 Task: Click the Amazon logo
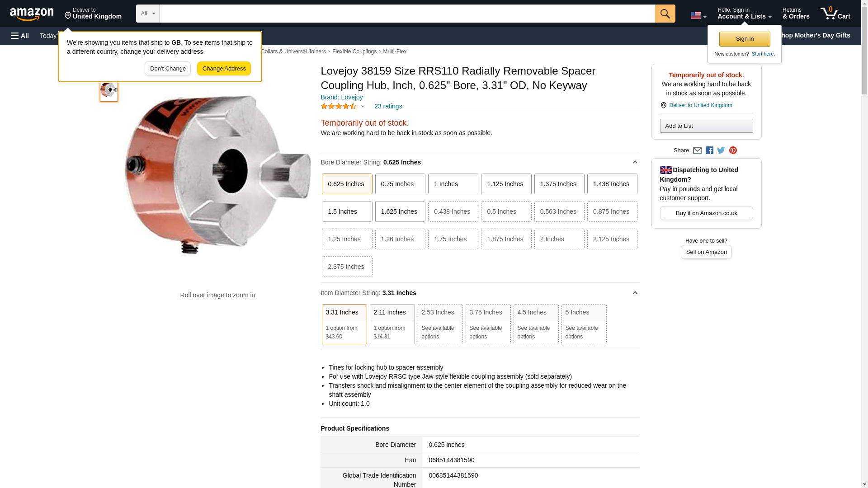32,14
